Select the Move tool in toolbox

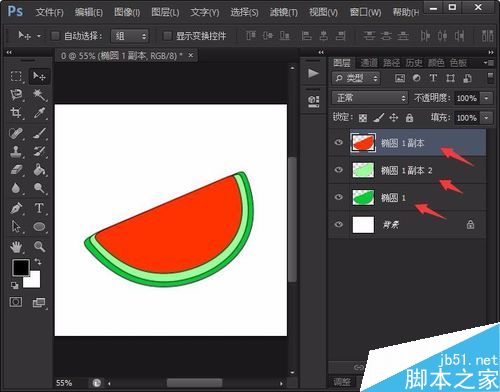pos(39,76)
